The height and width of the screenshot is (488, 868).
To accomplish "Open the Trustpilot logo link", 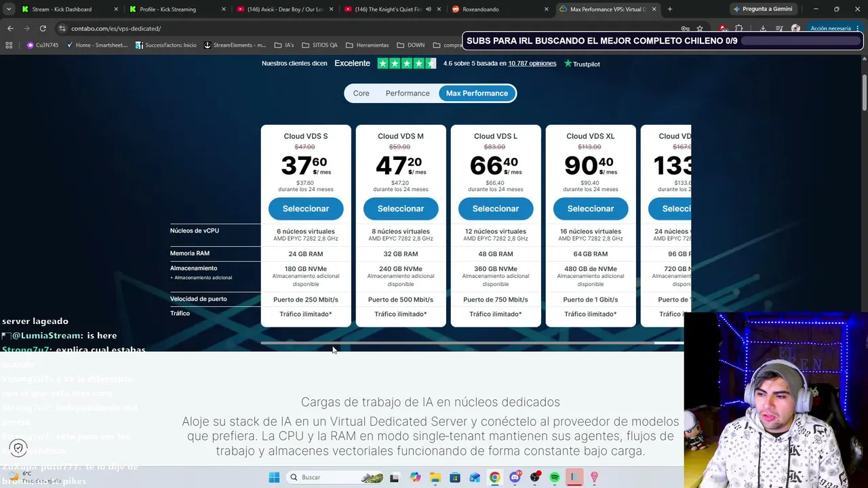I will (582, 64).
